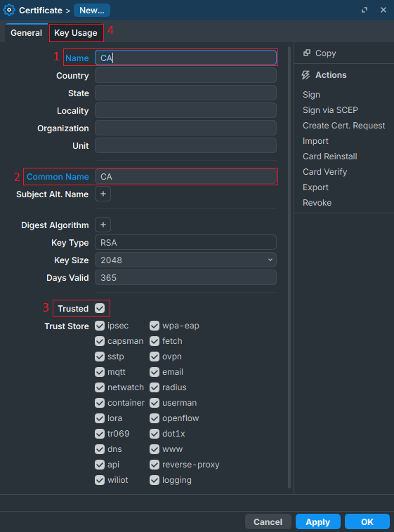Click Create Cert. Request action

point(343,126)
